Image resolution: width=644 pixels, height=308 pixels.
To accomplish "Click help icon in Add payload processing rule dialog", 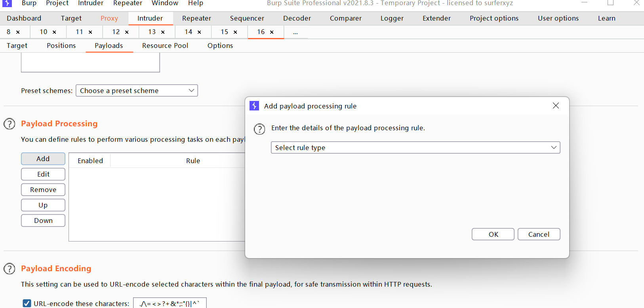I will coord(259,129).
